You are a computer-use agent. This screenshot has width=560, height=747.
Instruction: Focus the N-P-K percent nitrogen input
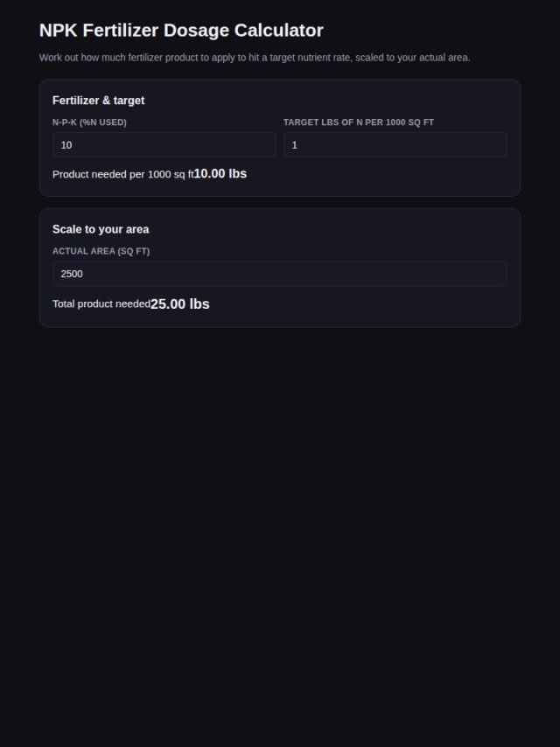(164, 145)
